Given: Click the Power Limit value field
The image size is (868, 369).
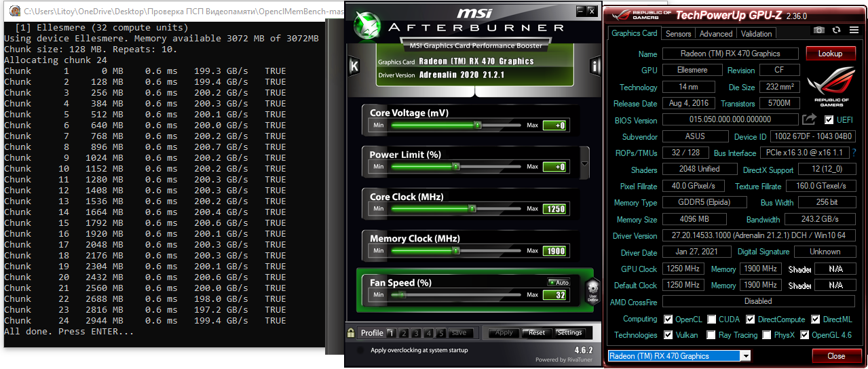Looking at the screenshot, I should pos(556,167).
